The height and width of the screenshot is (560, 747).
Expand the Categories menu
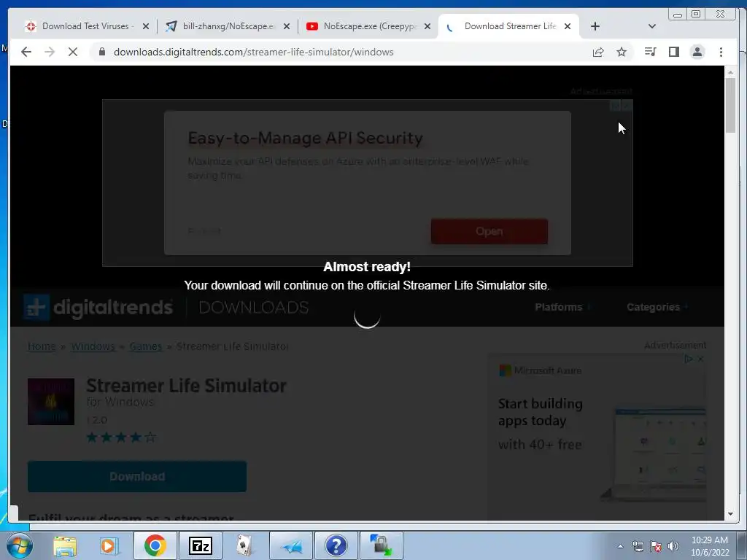click(657, 307)
